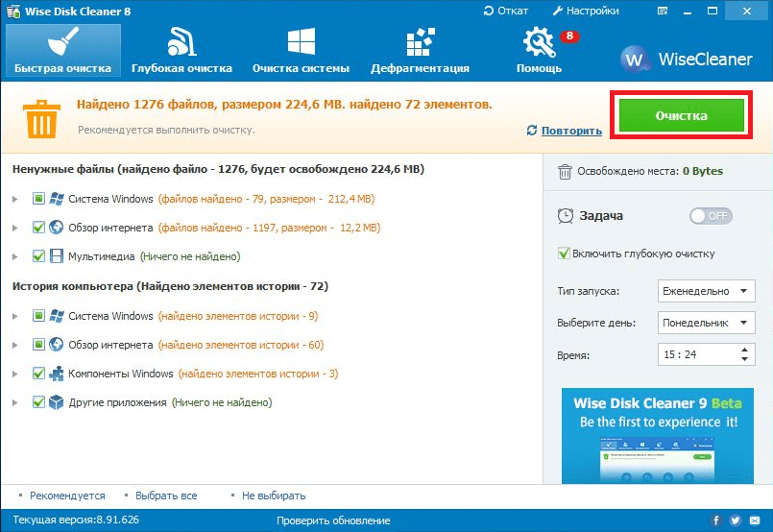Screen dimensions: 773x532
Task: Click the Twitter icon in status bar
Action: coord(734,520)
